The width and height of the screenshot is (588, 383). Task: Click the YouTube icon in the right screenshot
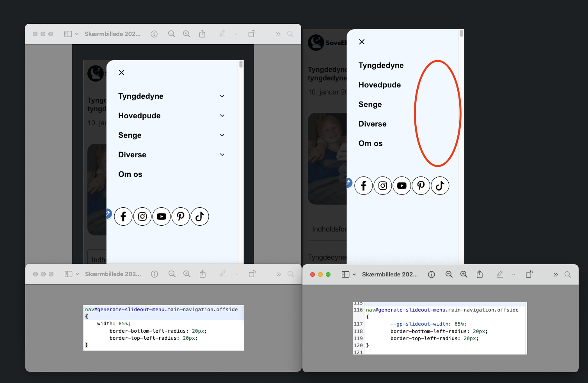402,185
